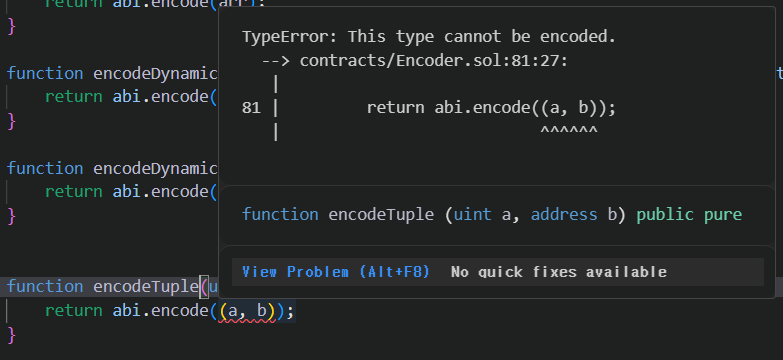Click the function keyword before encodeTuple in the editor

[45, 287]
